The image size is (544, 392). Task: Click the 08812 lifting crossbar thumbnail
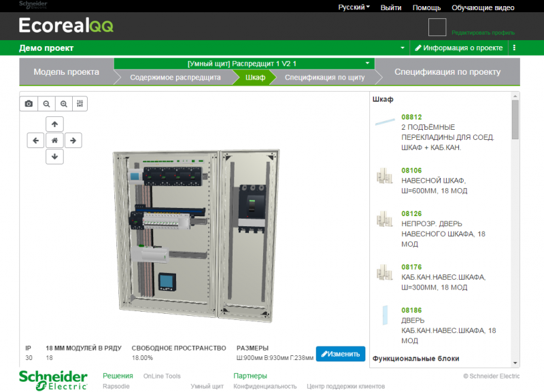click(x=385, y=122)
